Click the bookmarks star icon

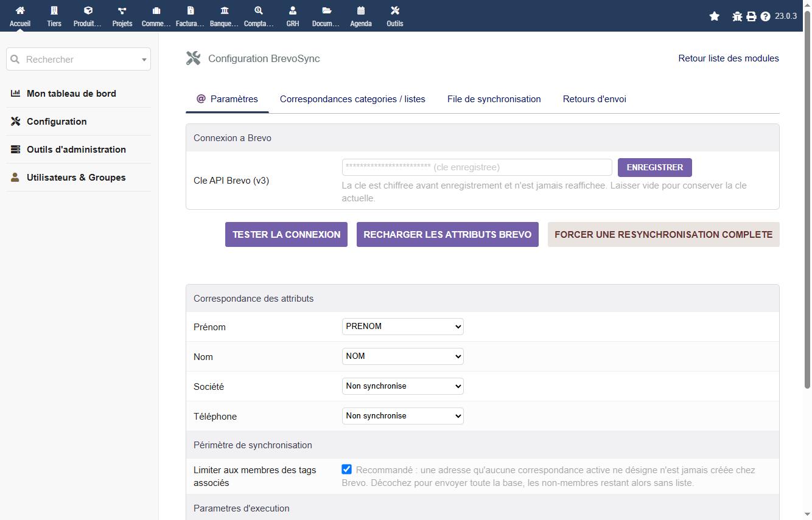point(715,16)
